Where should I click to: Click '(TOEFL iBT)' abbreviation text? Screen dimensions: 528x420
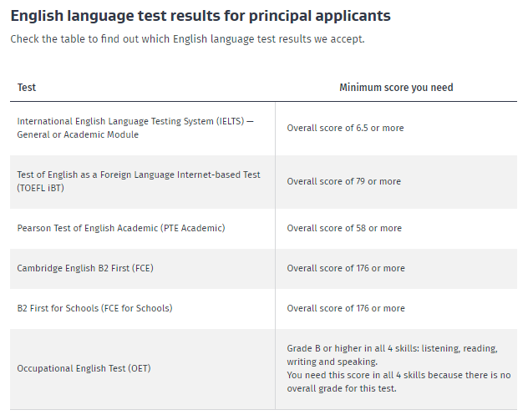click(x=40, y=188)
